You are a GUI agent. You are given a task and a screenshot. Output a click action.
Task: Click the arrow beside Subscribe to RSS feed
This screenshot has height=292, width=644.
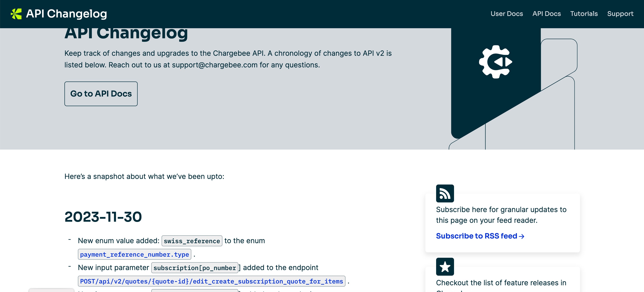click(522, 236)
